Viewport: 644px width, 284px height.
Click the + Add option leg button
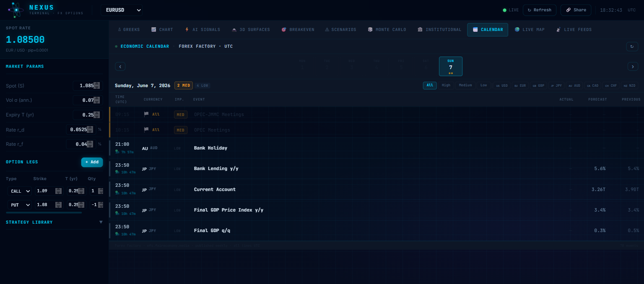pyautogui.click(x=92, y=162)
